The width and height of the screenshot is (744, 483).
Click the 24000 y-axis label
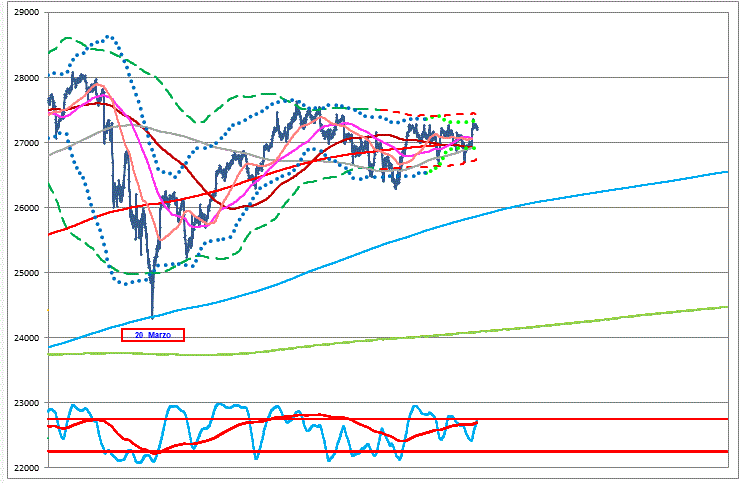tap(27, 338)
